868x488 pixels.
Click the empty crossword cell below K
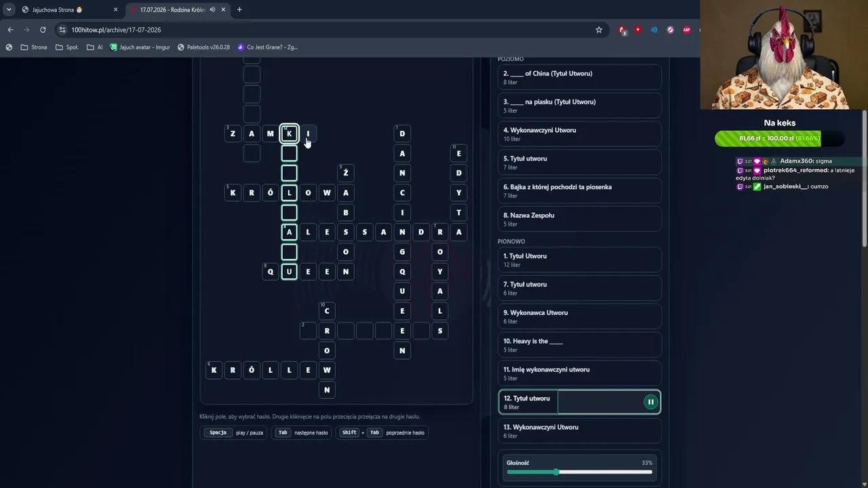290,153
